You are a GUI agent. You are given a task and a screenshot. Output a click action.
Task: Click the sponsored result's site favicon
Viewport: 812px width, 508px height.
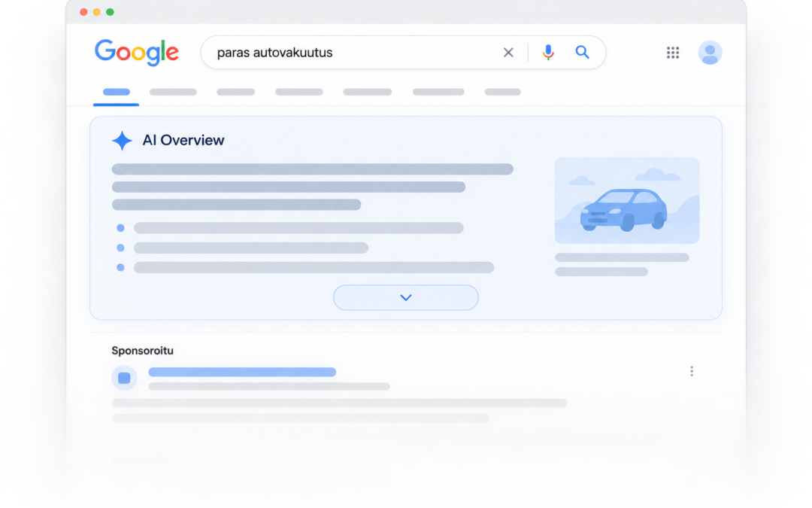[x=124, y=378]
